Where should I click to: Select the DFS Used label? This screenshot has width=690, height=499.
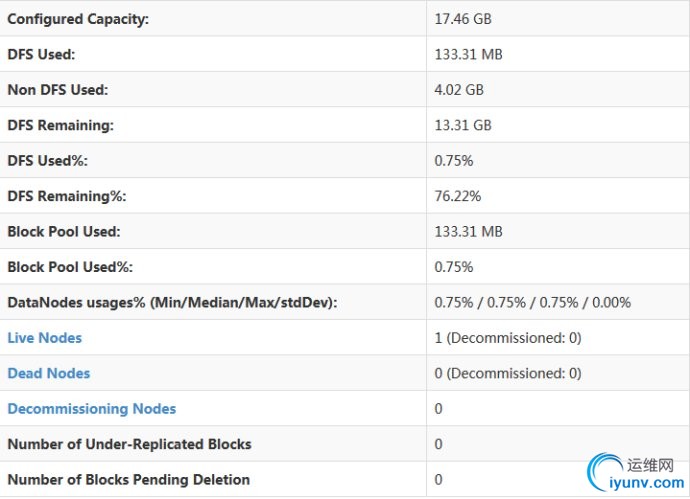point(41,55)
